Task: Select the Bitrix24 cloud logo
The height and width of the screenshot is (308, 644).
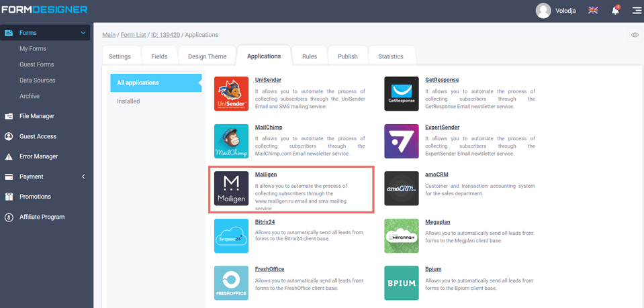Action: point(231,236)
